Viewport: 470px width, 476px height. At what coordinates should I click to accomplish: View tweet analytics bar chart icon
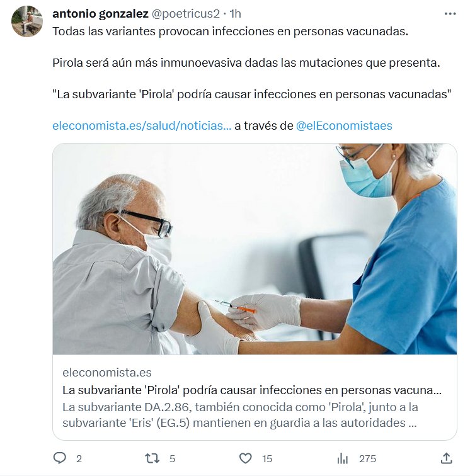[342, 458]
